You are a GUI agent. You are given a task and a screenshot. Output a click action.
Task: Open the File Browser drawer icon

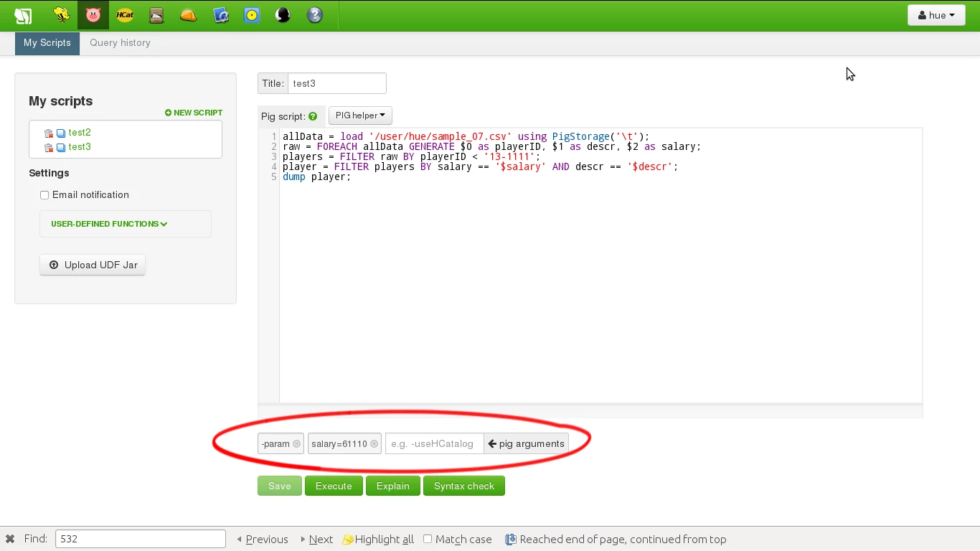156,14
